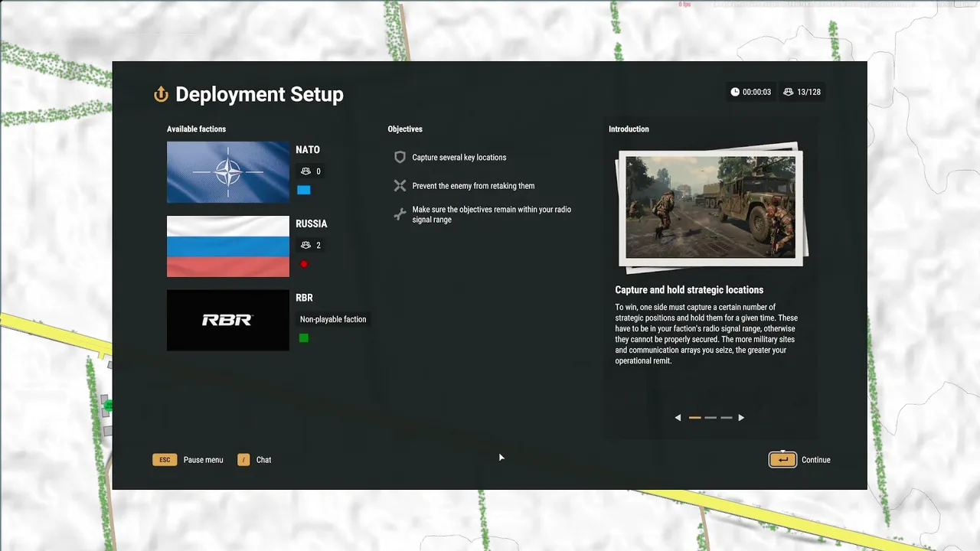Click 'Capture and hold strategic locations' heading
Image resolution: width=980 pixels, height=551 pixels.
689,290
